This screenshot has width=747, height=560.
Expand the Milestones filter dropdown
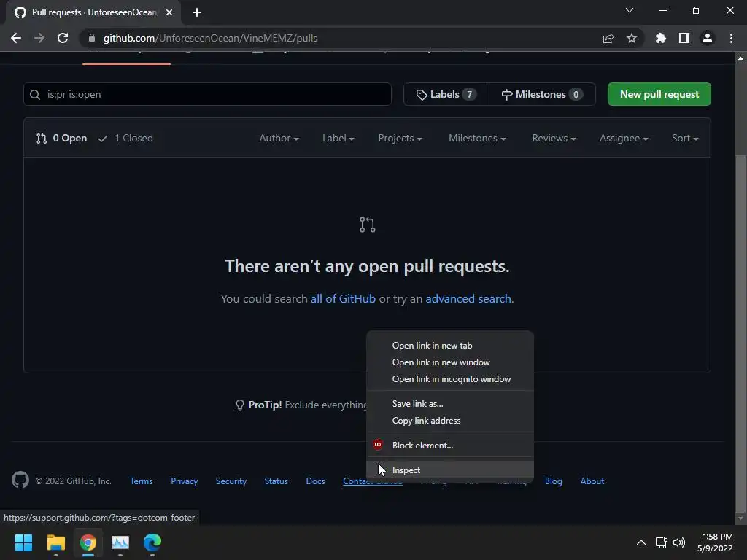(477, 138)
